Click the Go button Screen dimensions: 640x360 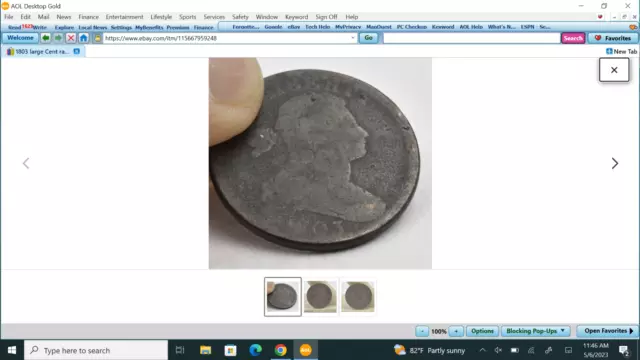368,38
